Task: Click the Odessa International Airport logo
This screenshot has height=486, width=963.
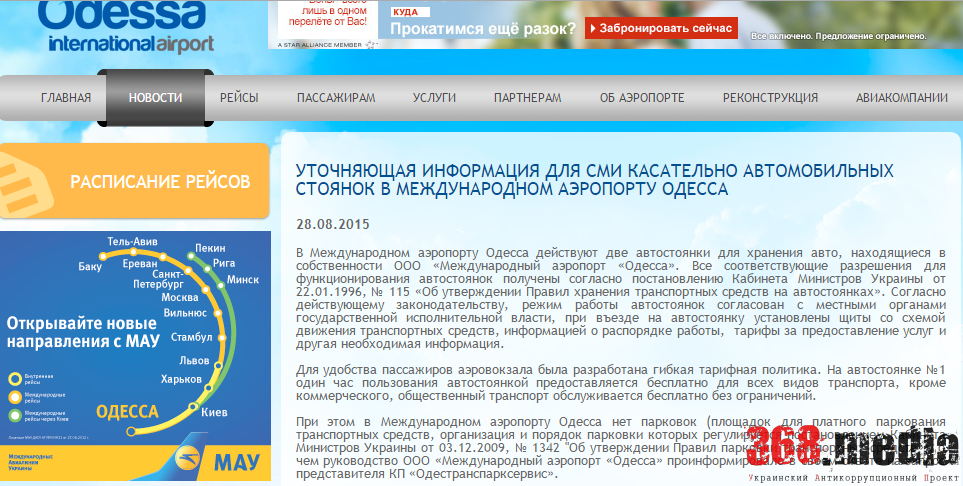Action: click(130, 27)
